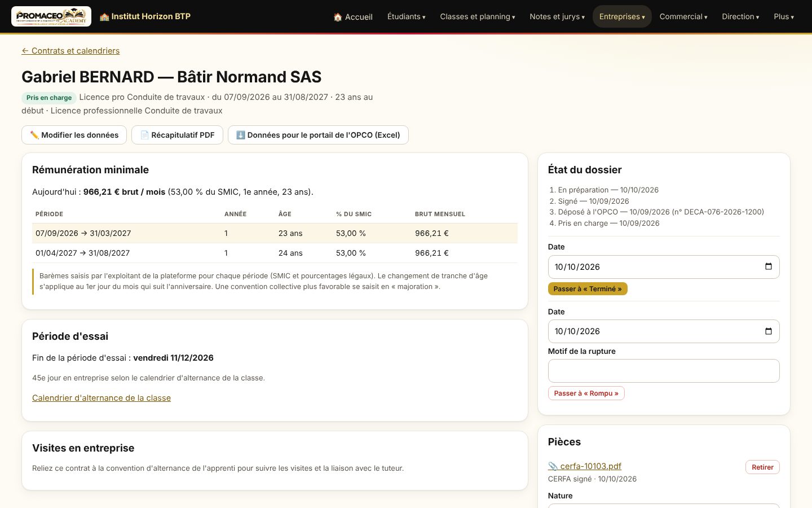Click the vendredi 11/12/2026 trial end date
The image size is (812, 508).
click(174, 358)
